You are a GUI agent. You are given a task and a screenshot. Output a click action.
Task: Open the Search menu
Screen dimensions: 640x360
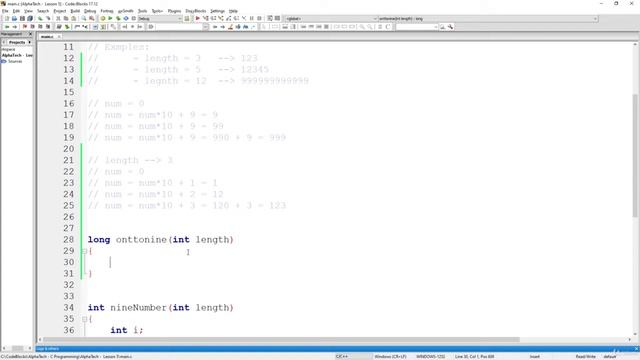click(x=43, y=11)
